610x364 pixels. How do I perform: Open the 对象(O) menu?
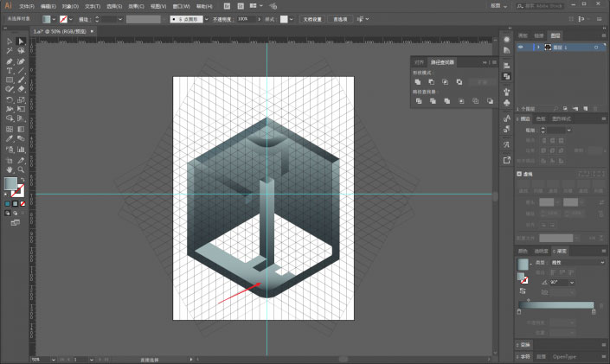point(70,6)
